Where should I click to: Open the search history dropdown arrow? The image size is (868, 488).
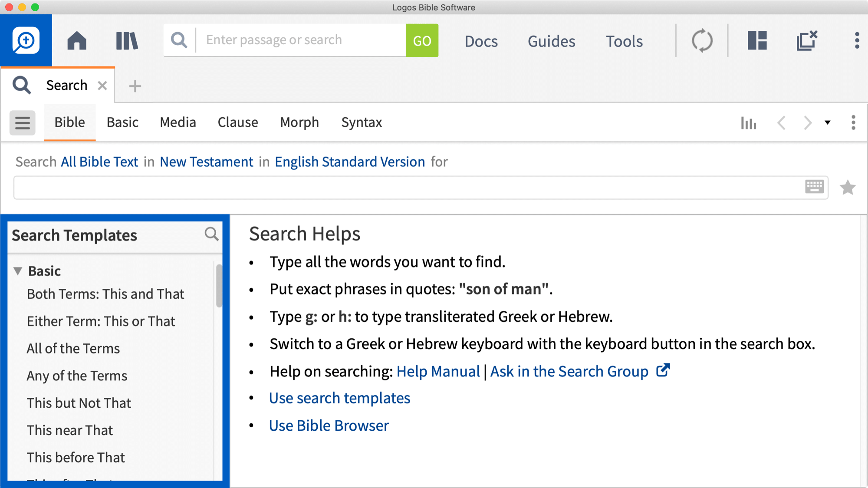coord(828,122)
